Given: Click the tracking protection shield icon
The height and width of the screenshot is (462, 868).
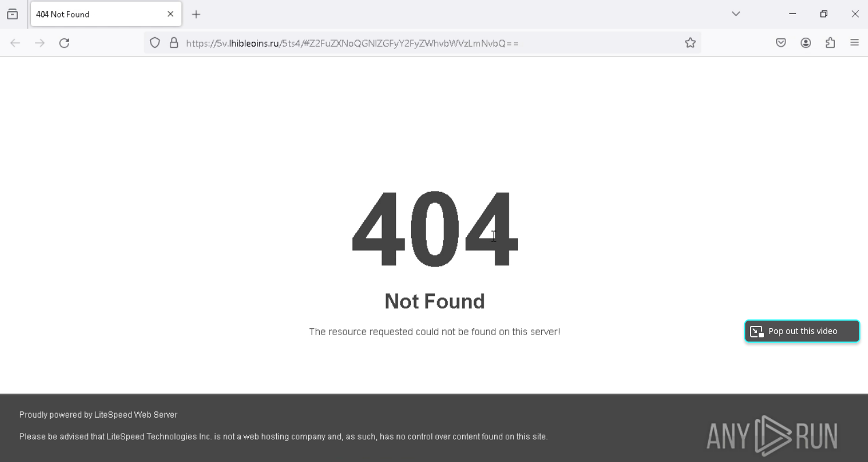Looking at the screenshot, I should click(x=155, y=43).
